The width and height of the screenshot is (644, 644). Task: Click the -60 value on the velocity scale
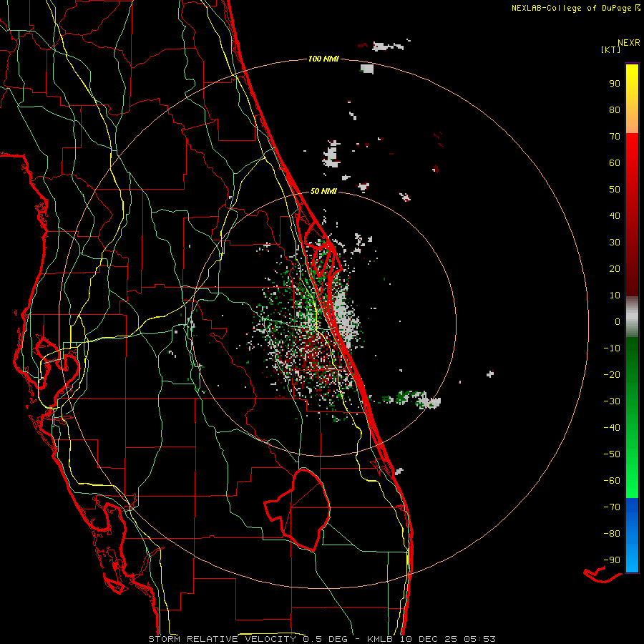(612, 481)
